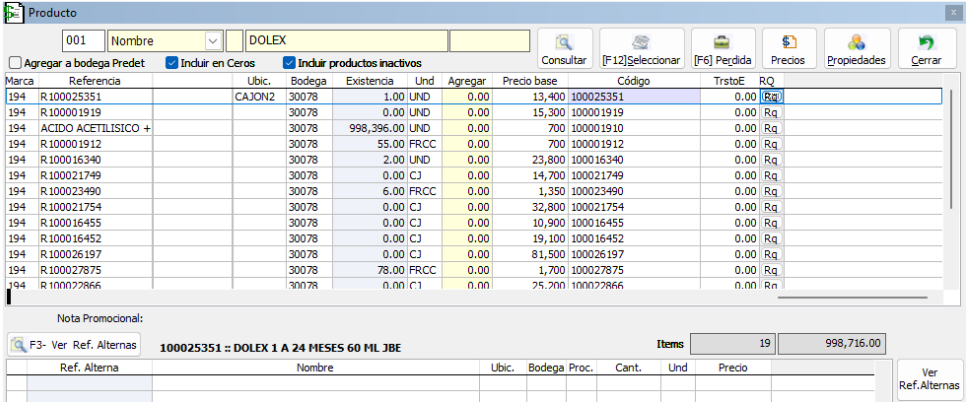Click the F3 Ver Ref. Alternas button

tap(75, 345)
